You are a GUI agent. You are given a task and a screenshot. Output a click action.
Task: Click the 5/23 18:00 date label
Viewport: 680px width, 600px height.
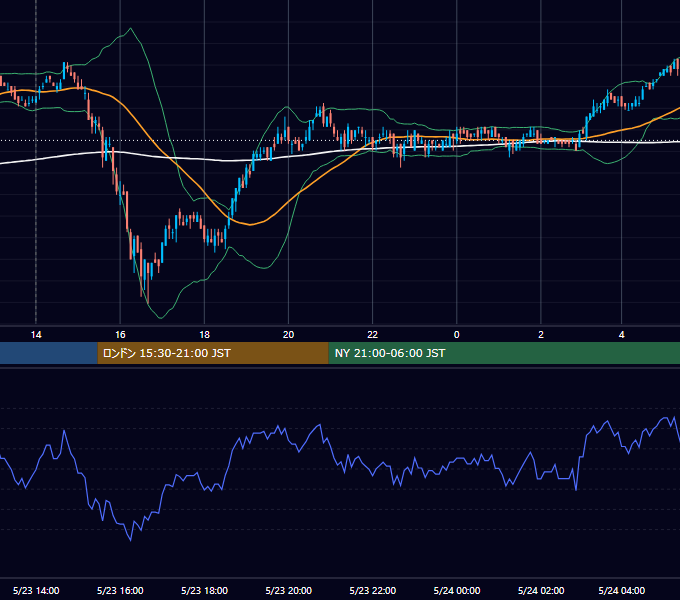point(204,590)
